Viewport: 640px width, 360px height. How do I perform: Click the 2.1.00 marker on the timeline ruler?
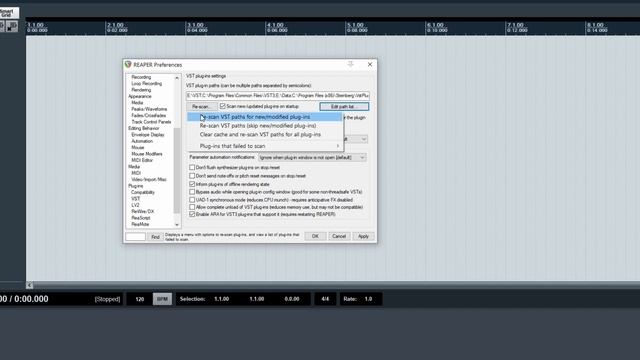point(115,25)
